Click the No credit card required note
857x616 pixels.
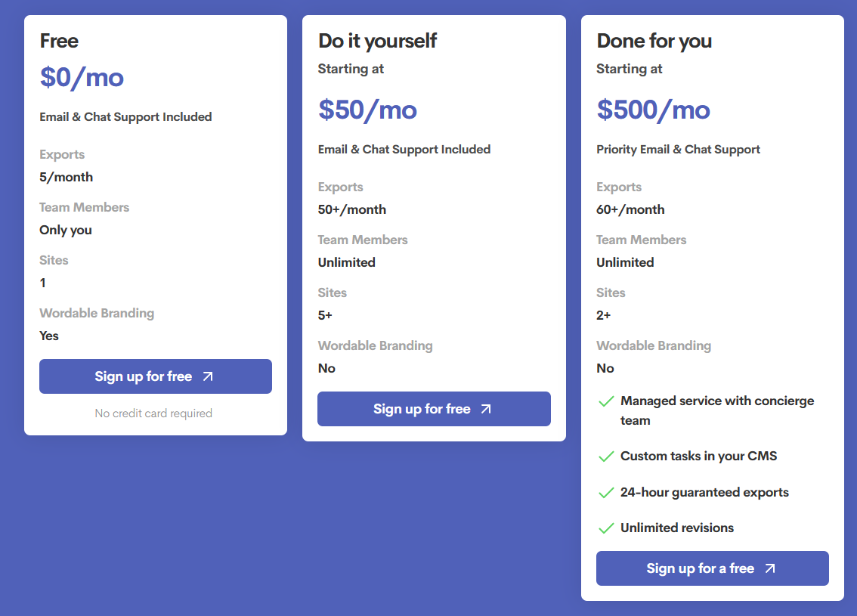(153, 413)
